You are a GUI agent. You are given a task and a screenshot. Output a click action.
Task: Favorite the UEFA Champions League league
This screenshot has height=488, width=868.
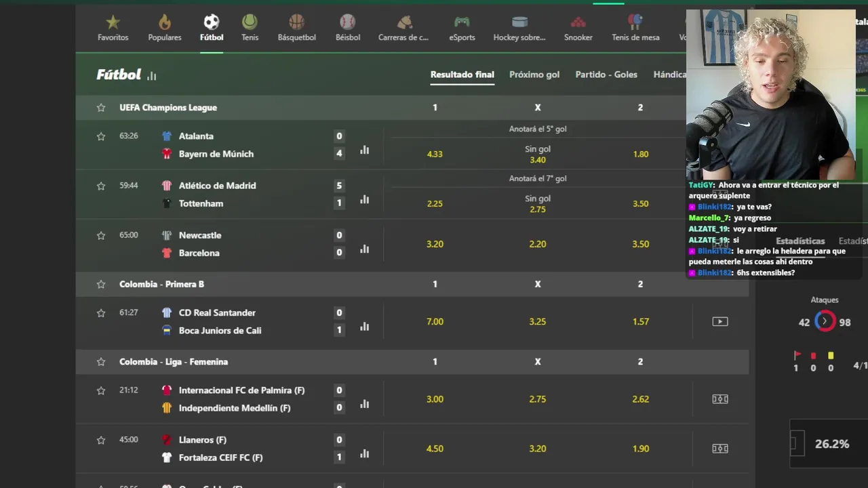tap(101, 108)
